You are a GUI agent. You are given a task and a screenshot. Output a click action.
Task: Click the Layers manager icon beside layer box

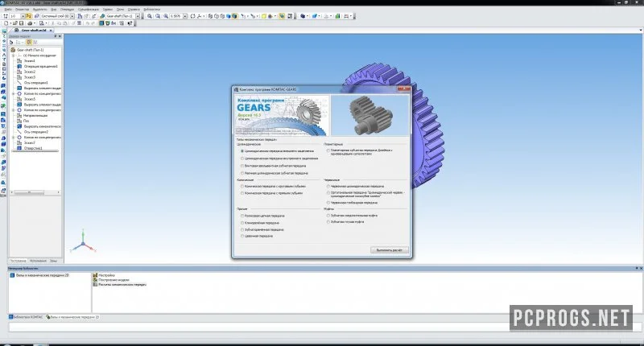pos(35,16)
